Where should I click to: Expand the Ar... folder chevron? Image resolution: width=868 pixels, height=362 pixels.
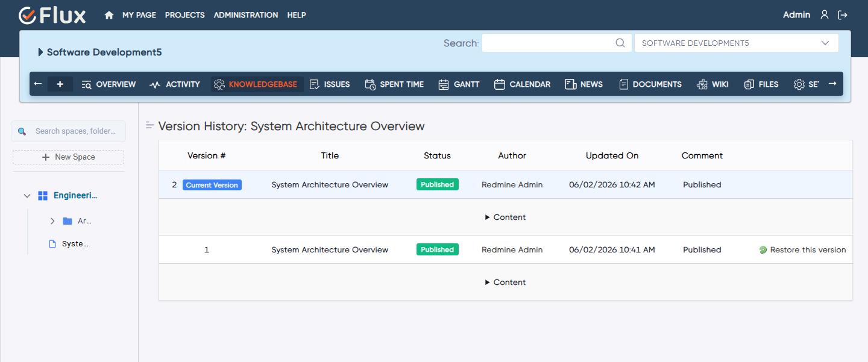tap(52, 221)
